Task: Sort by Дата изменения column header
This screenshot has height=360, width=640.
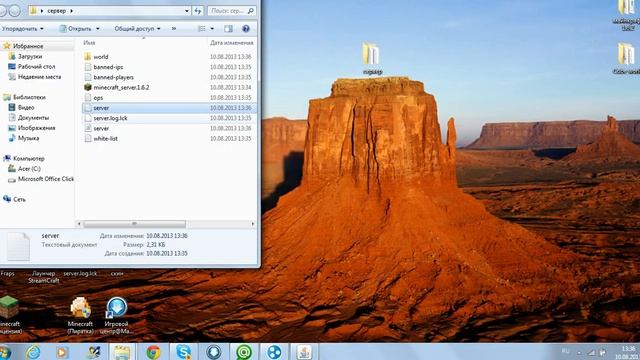Action: 231,42
